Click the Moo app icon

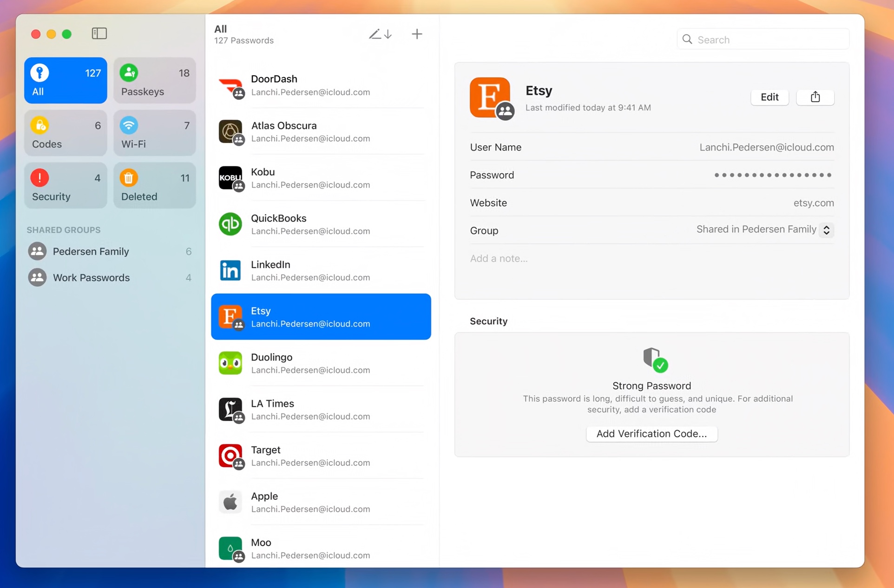(231, 549)
